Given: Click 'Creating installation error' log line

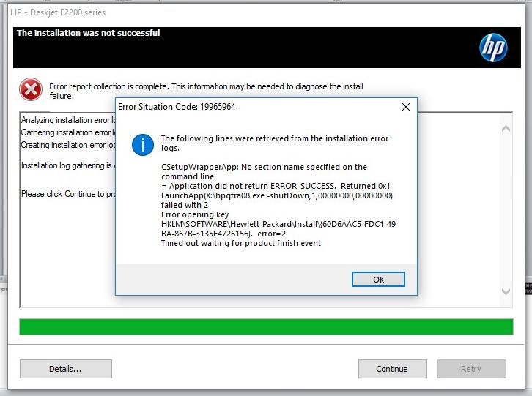Looking at the screenshot, I should point(68,145).
